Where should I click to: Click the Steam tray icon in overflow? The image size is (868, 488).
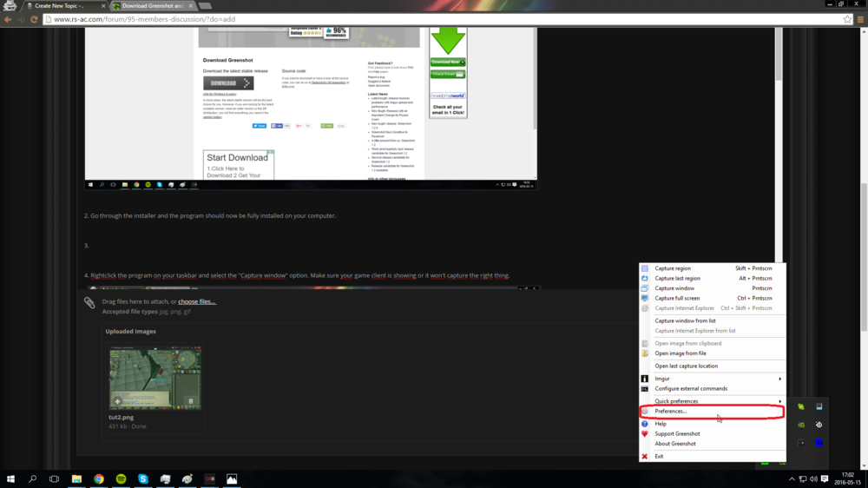[819, 425]
